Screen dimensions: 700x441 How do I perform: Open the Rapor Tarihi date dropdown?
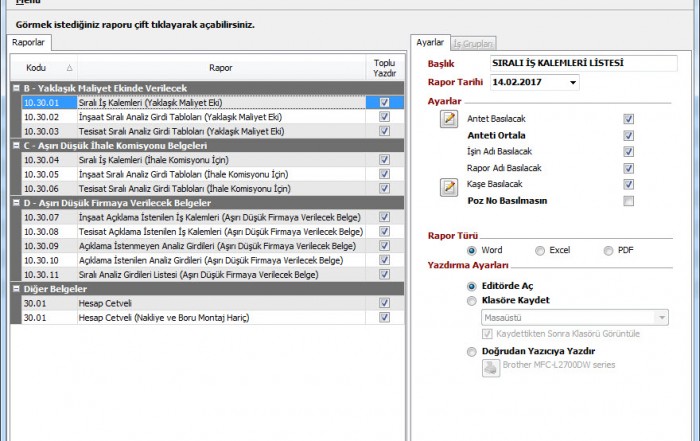[572, 83]
